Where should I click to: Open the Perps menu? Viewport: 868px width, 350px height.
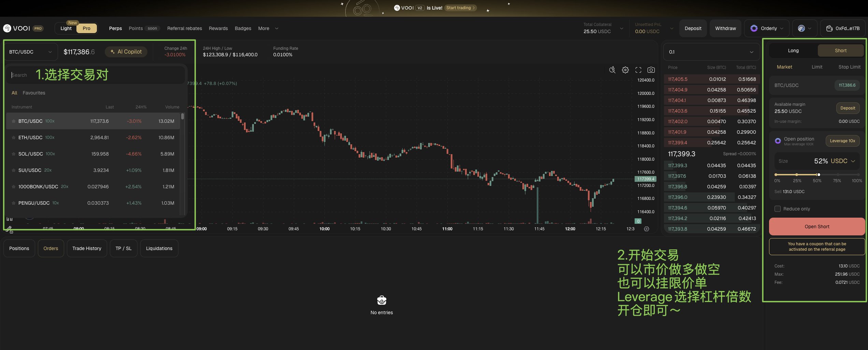coord(115,28)
